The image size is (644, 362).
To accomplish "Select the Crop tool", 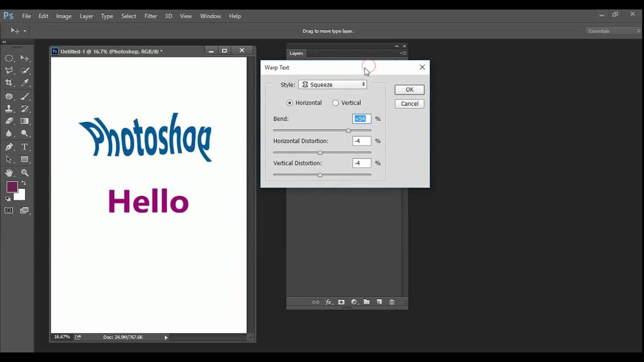I will pos(9,83).
